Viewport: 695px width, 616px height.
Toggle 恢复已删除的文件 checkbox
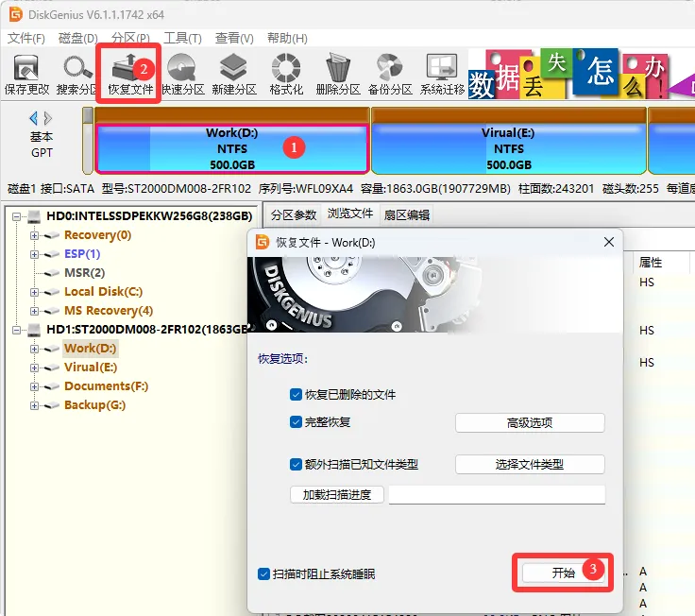pyautogui.click(x=296, y=394)
